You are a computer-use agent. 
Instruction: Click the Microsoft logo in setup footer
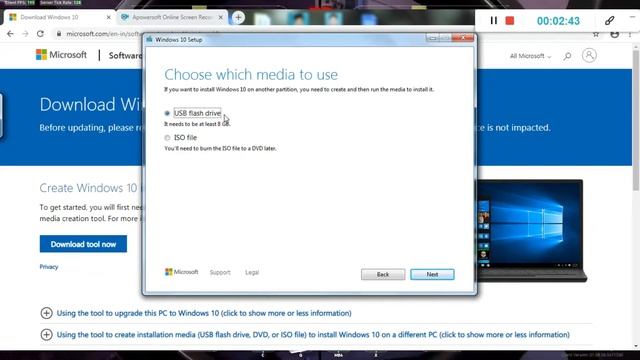182,272
